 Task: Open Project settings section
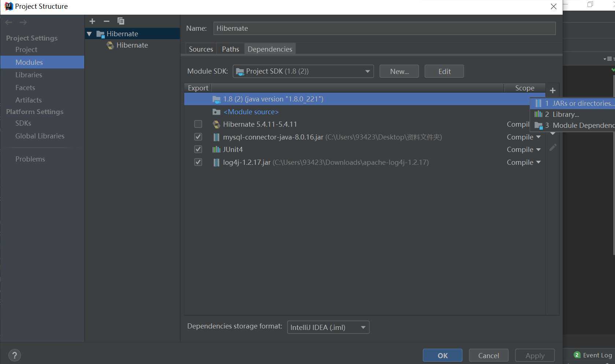[x=26, y=49]
